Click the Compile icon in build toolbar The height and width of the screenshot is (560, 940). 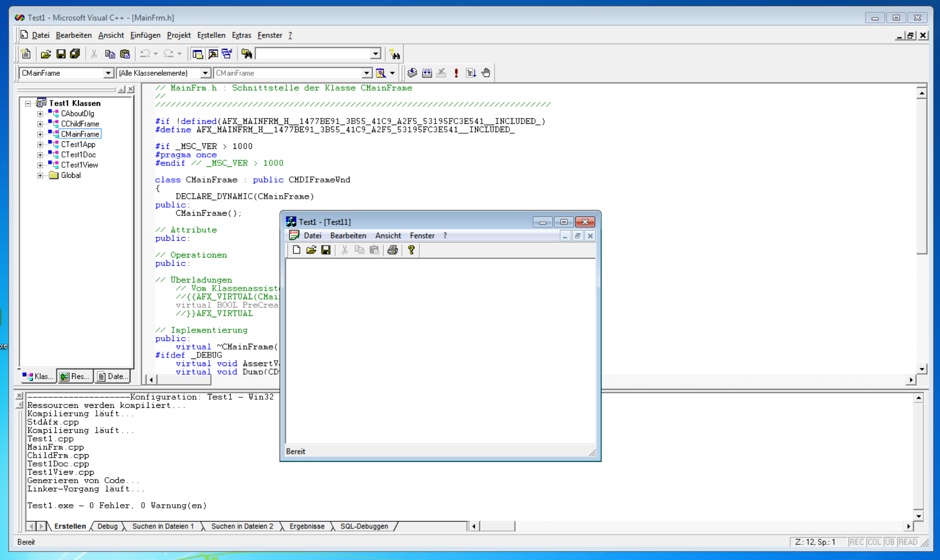coord(412,73)
